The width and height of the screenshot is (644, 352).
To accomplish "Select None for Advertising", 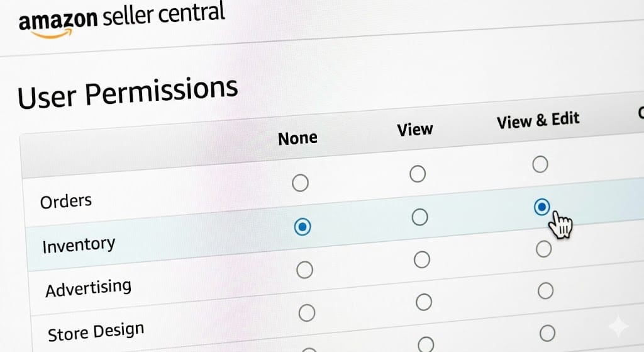I will [304, 270].
